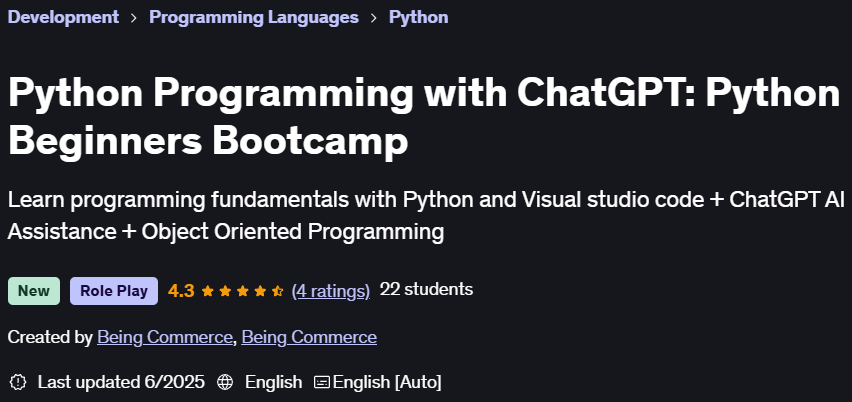The image size is (852, 402).
Task: Click the third rating star
Action: click(242, 291)
